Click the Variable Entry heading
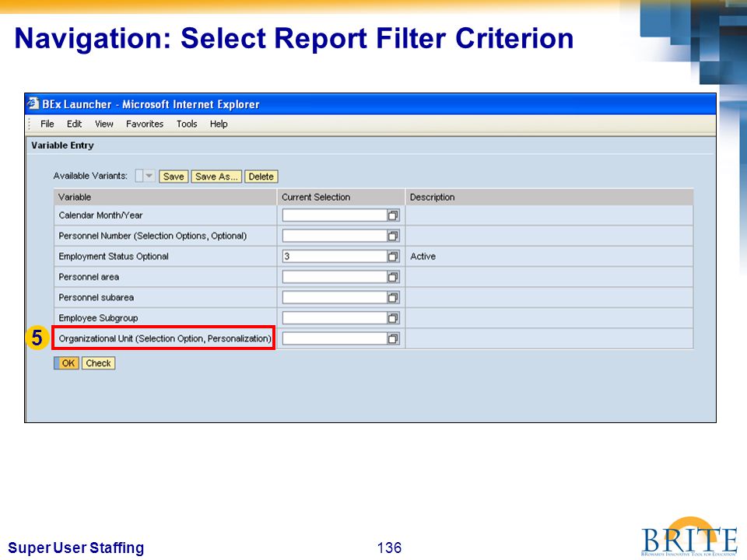The height and width of the screenshot is (560, 747). click(62, 145)
